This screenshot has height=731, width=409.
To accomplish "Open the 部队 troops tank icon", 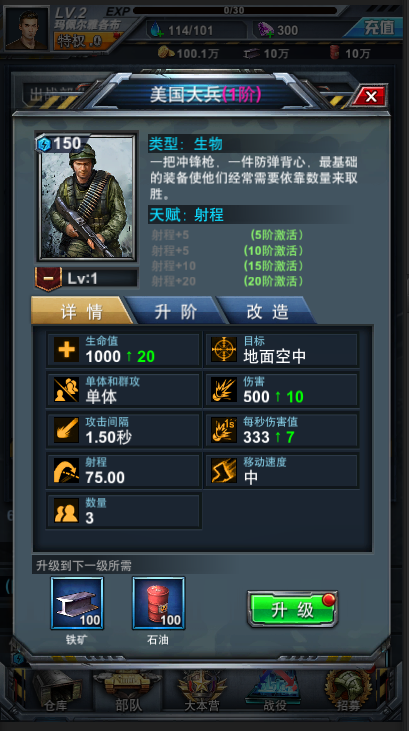I will (128, 691).
